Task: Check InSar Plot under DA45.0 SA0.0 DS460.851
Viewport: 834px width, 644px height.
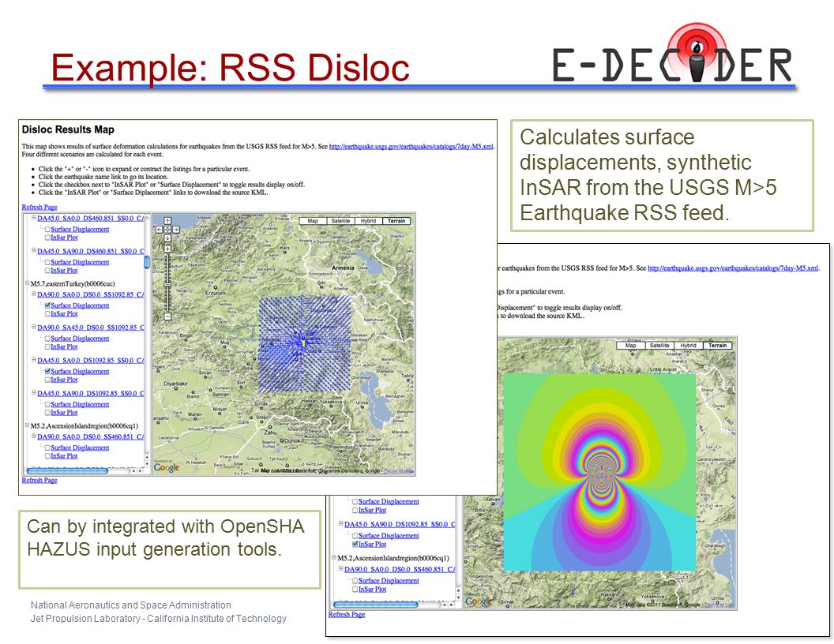Action: coord(47,238)
